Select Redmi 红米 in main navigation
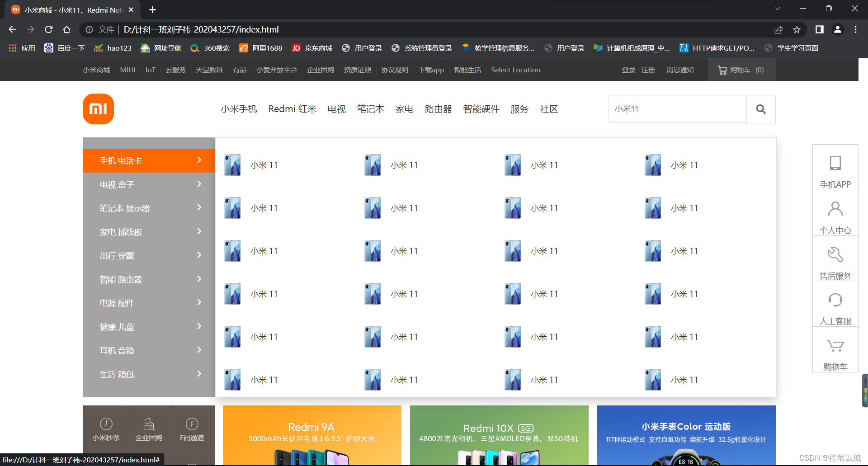Screen dimensions: 868x466 click(292, 109)
